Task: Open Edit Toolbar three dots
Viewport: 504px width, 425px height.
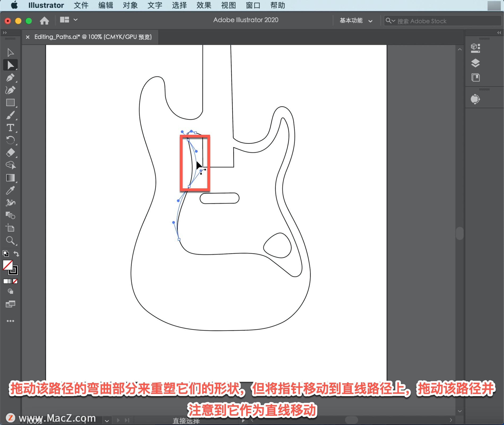Action: pyautogui.click(x=10, y=321)
